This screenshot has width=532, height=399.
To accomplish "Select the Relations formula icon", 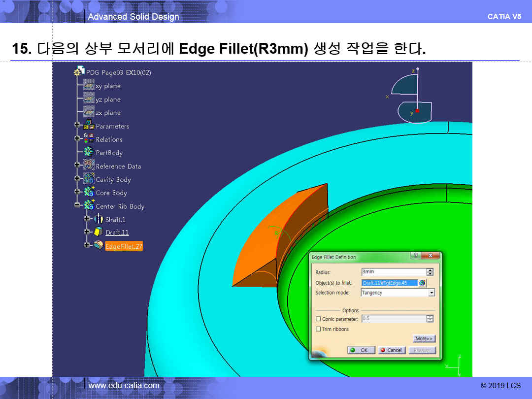I will coord(89,139).
